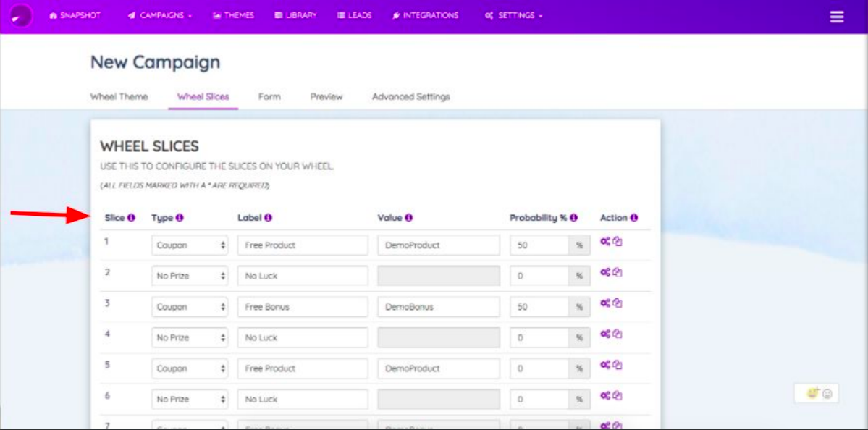Open the Campaigns menu in top bar
868x430 pixels.
160,15
